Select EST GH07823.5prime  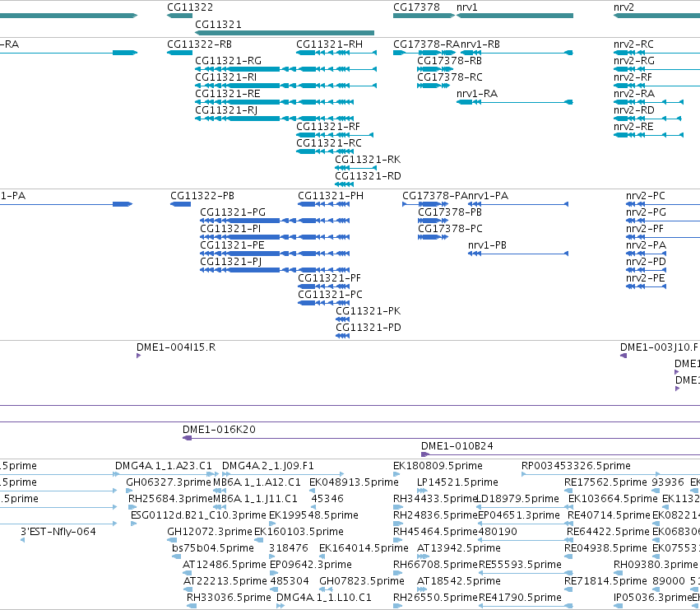[362, 581]
